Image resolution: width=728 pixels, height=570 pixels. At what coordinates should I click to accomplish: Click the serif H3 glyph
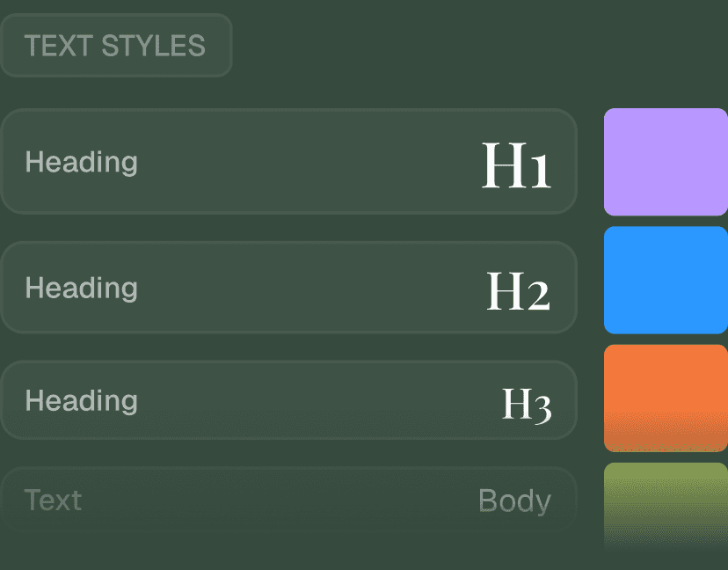tap(527, 406)
